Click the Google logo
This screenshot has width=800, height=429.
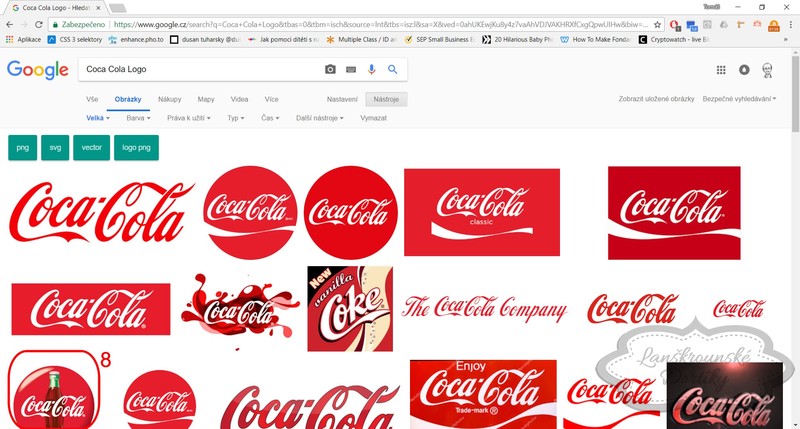click(x=38, y=70)
